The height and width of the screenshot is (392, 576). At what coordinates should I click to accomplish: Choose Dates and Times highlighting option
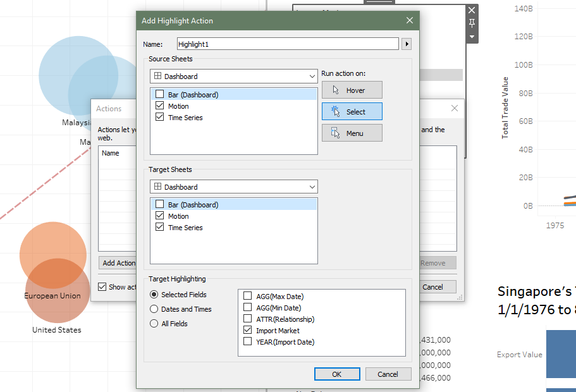click(154, 309)
